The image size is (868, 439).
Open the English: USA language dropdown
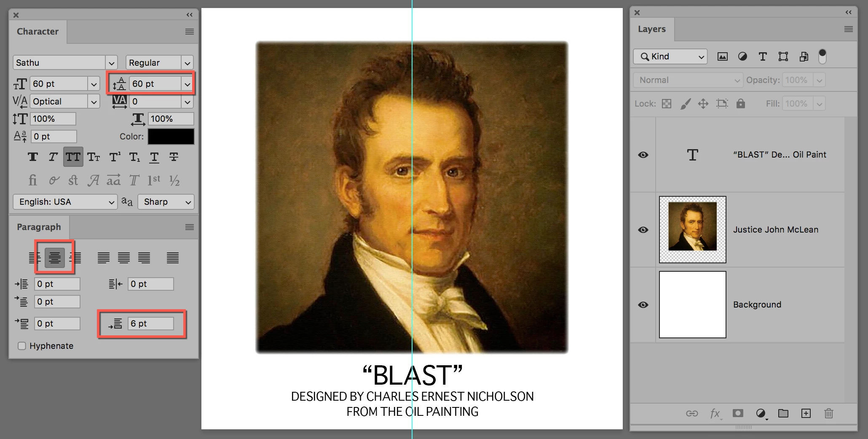point(65,202)
